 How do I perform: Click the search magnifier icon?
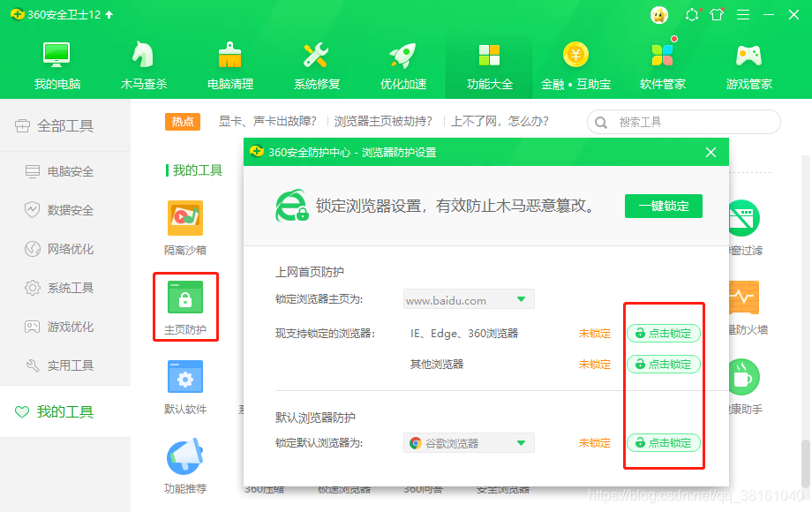click(601, 123)
